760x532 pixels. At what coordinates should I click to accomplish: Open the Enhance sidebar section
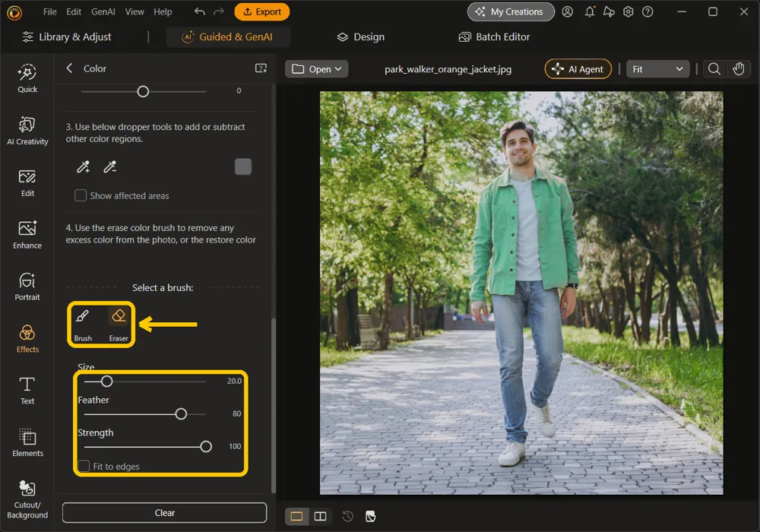27,235
